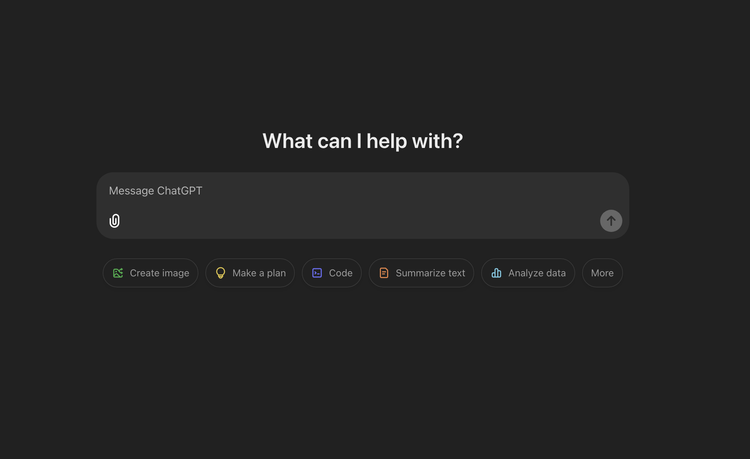The height and width of the screenshot is (459, 750).
Task: Click the What can I help with? heading
Action: [x=363, y=141]
